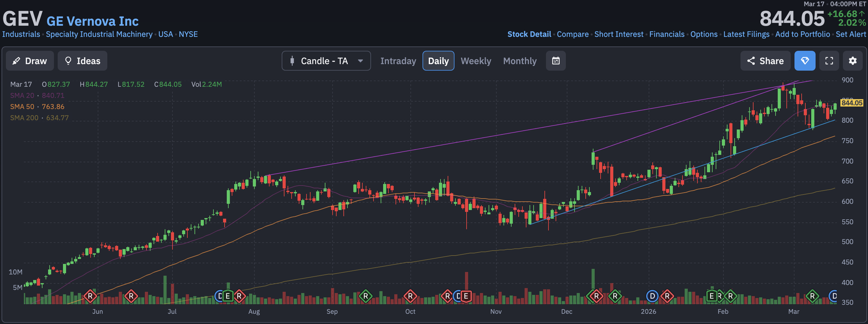Viewport: 868px width, 324px height.
Task: Click the blue D marker at the chart's right edge
Action: (x=833, y=296)
